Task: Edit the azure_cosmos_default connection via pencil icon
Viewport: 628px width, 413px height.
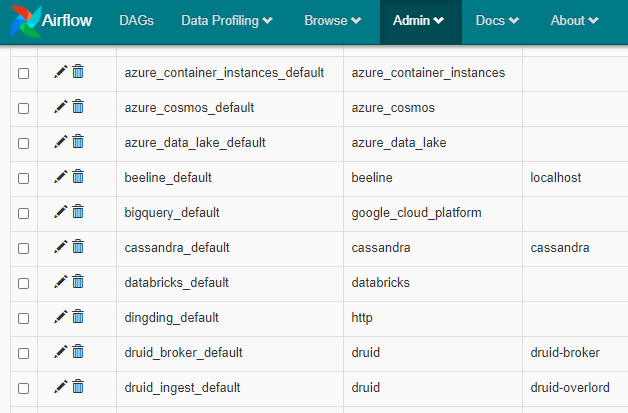Action: click(x=61, y=107)
